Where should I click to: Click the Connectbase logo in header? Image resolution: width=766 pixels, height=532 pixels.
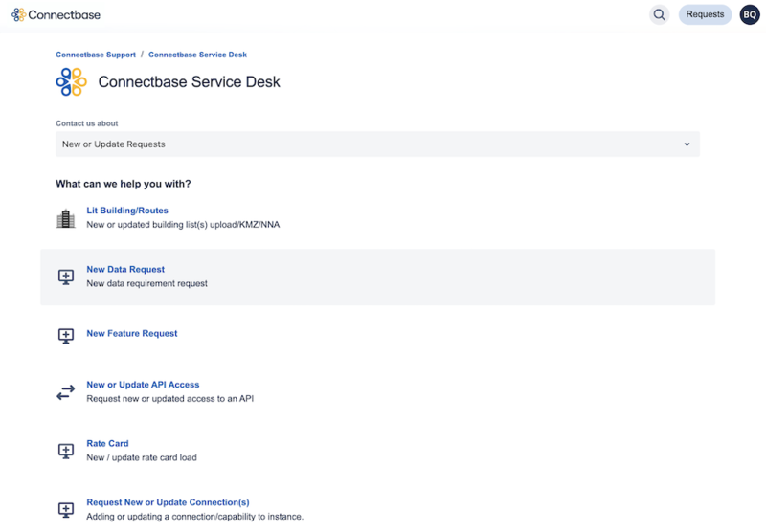(x=56, y=14)
